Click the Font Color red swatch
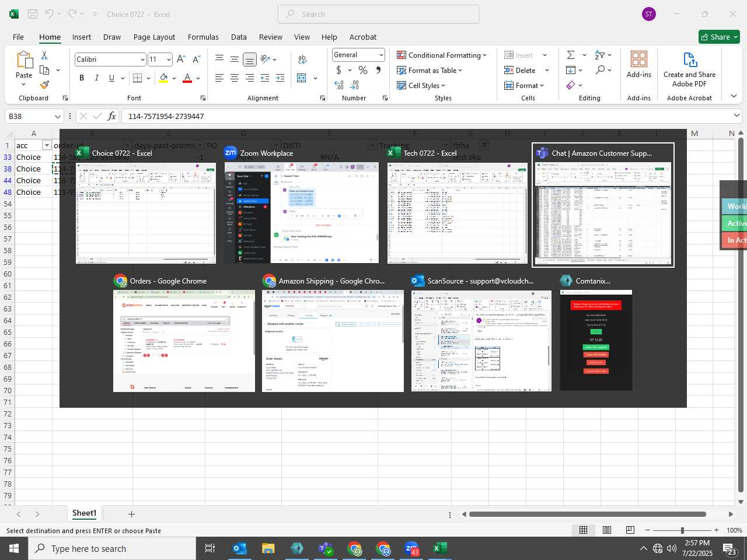This screenshot has height=560, width=747. click(x=187, y=78)
